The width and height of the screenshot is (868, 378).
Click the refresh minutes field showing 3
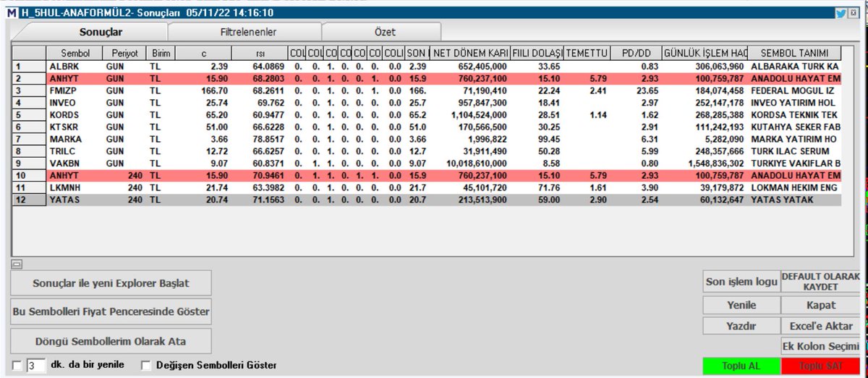click(x=36, y=366)
